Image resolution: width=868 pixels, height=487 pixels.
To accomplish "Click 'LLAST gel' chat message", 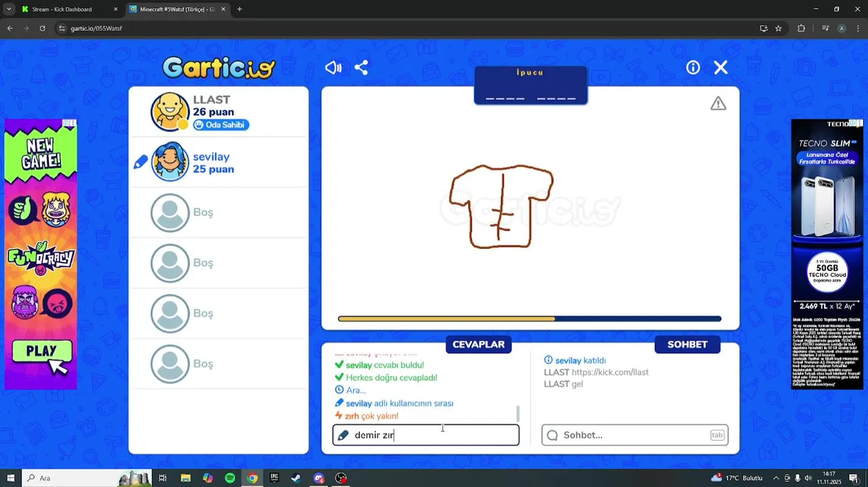I will pyautogui.click(x=563, y=384).
